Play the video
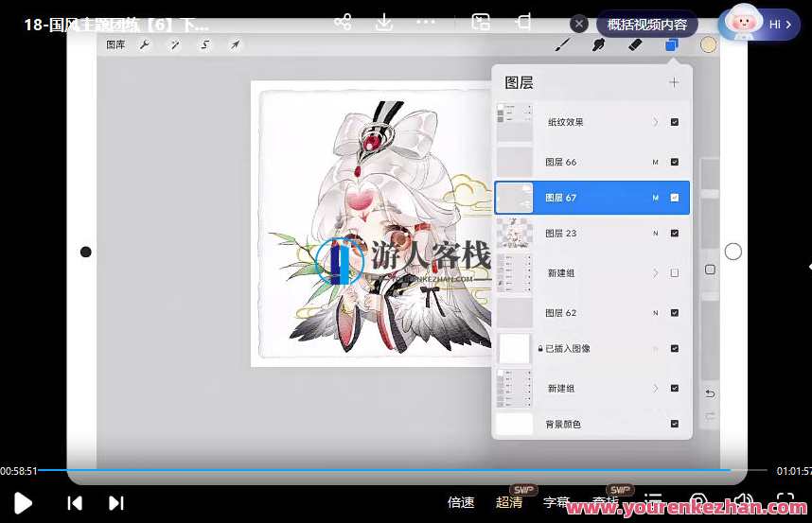812x523 pixels. tap(23, 503)
